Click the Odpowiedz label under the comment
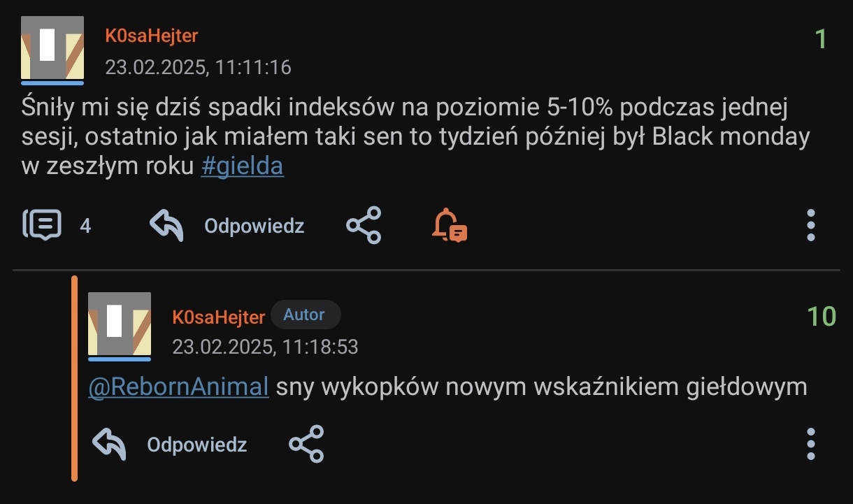Viewport: 853px width, 504px height. (x=196, y=445)
